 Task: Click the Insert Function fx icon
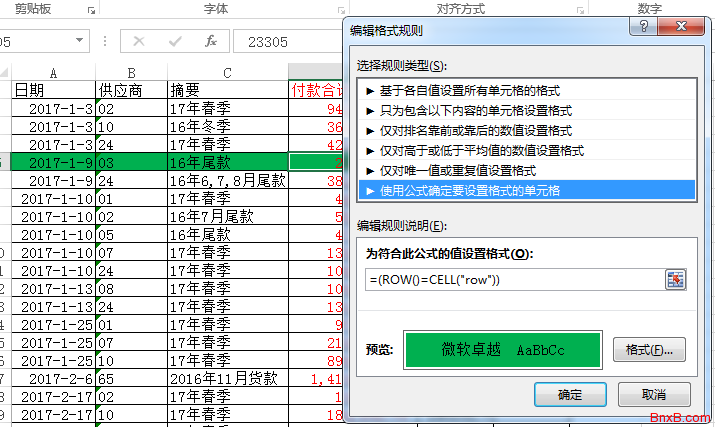pos(211,41)
